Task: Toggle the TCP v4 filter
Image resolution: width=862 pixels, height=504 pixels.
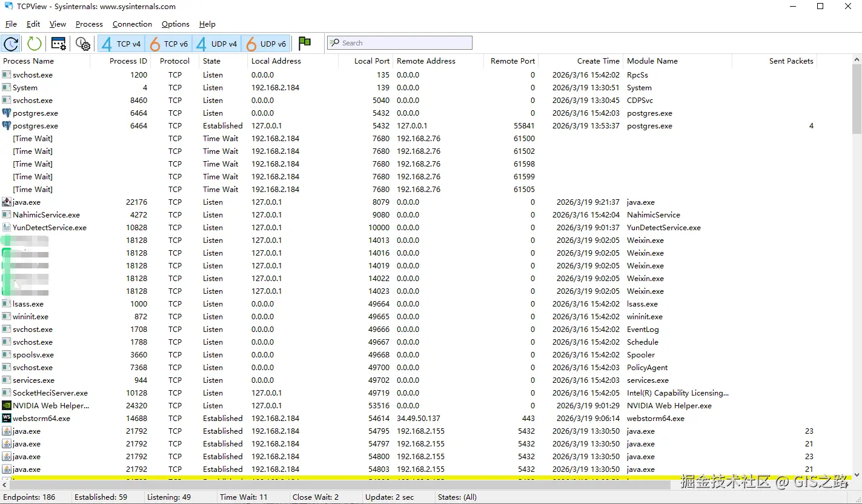Action: click(x=121, y=44)
